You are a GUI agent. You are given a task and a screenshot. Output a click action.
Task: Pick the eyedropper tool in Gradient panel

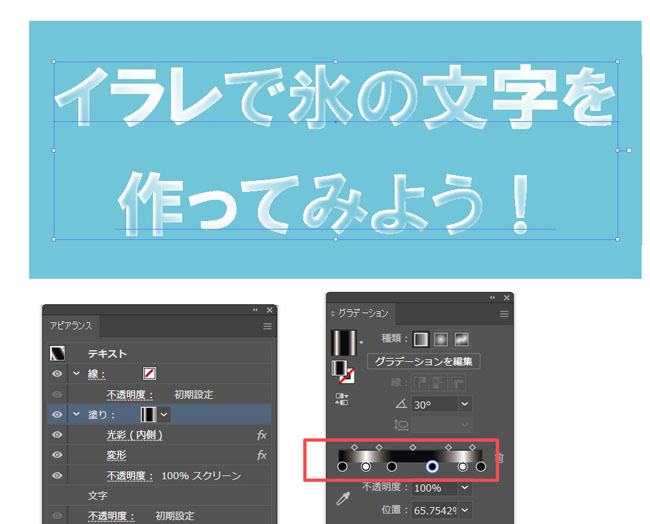343,499
